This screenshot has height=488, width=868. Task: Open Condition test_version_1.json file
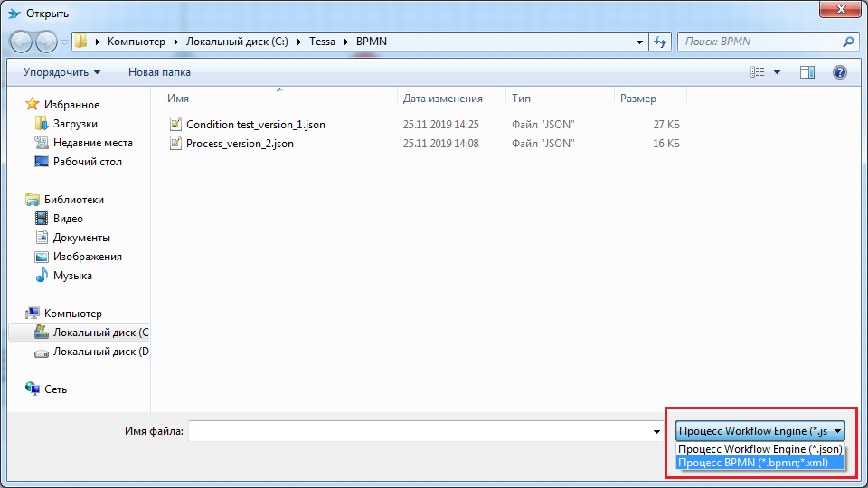(x=255, y=125)
